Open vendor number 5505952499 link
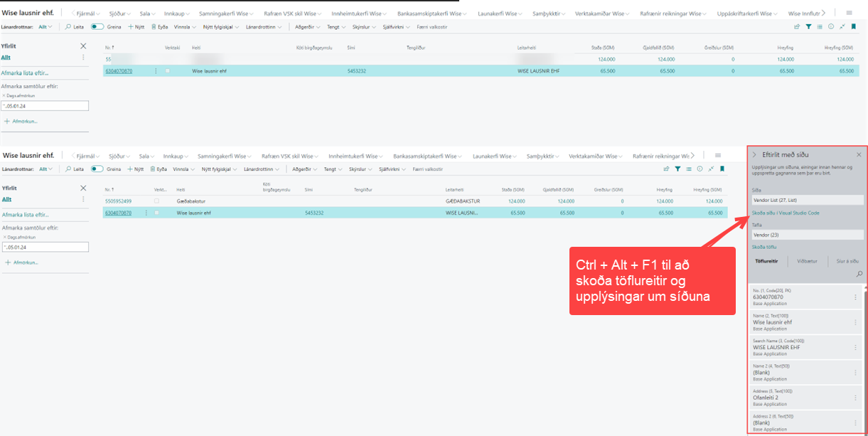The height and width of the screenshot is (436, 868). 118,201
